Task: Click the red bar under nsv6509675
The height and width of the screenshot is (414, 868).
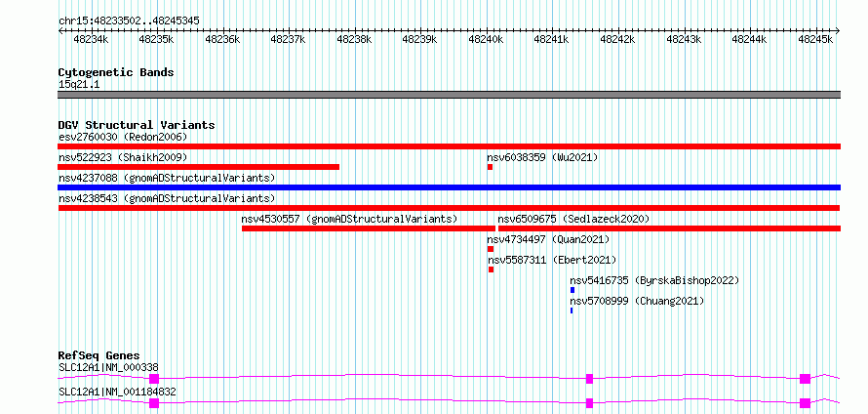Action: pos(669,228)
